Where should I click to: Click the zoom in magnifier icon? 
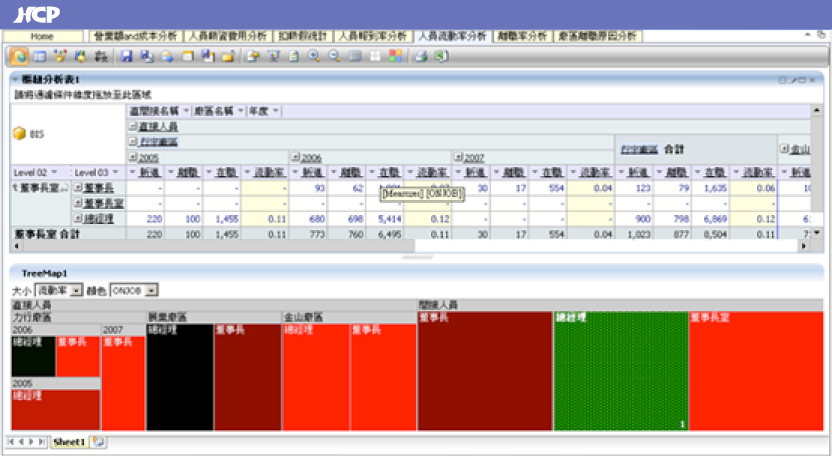click(x=313, y=55)
